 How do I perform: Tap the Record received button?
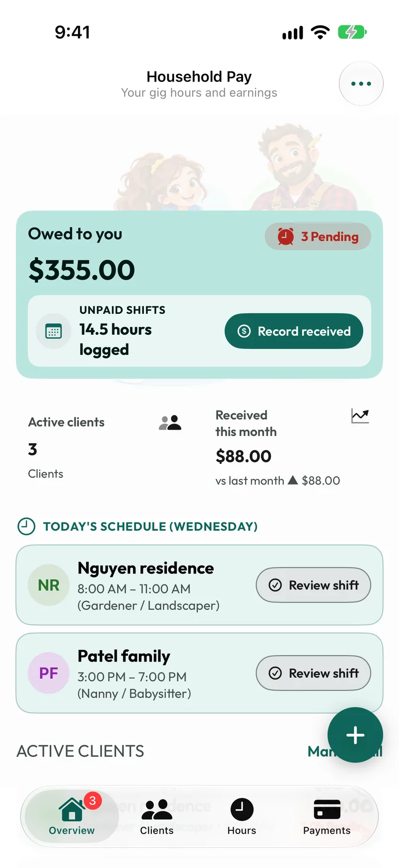(294, 331)
